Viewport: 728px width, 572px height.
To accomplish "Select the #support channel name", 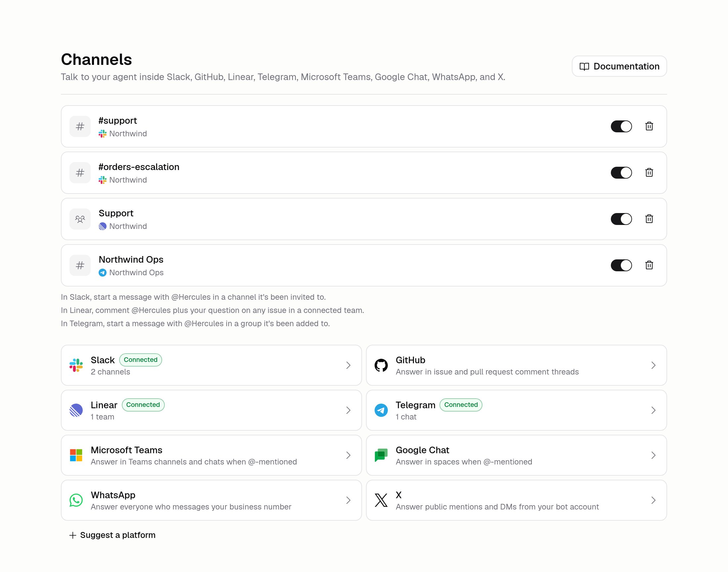I will (x=117, y=120).
